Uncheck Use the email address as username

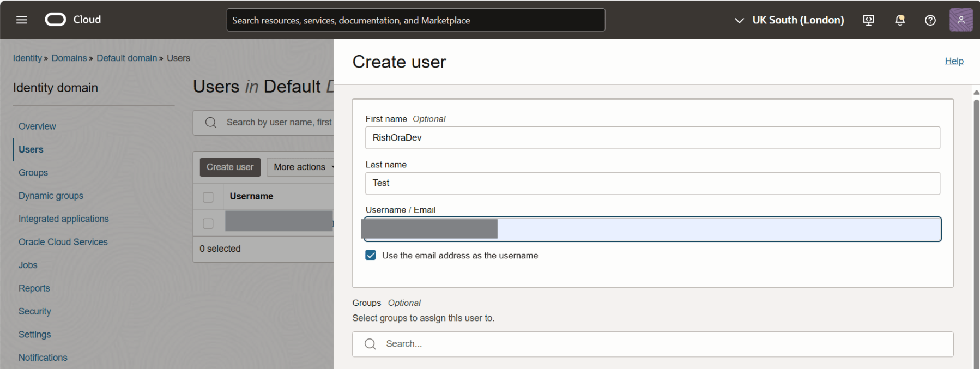point(371,255)
